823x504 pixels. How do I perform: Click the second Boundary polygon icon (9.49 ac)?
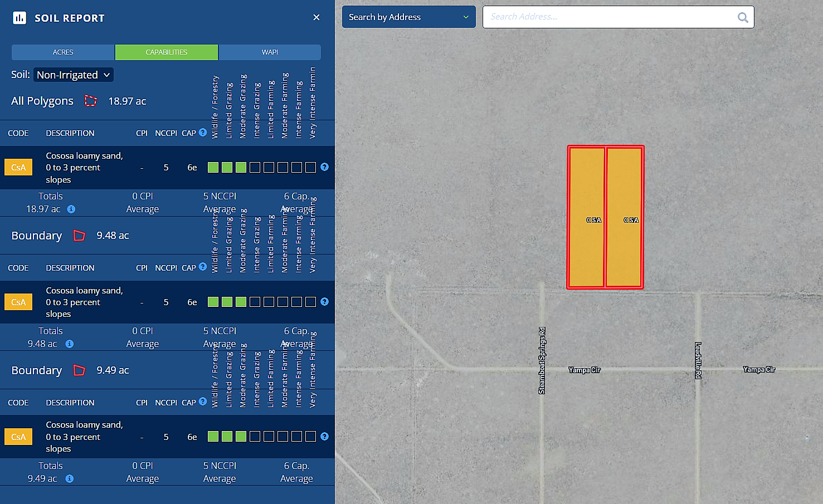(80, 370)
